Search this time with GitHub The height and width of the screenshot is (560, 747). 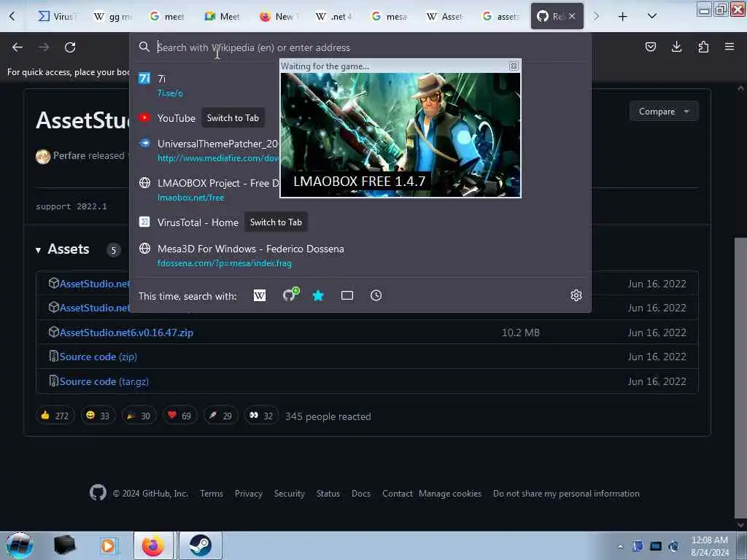coord(290,295)
